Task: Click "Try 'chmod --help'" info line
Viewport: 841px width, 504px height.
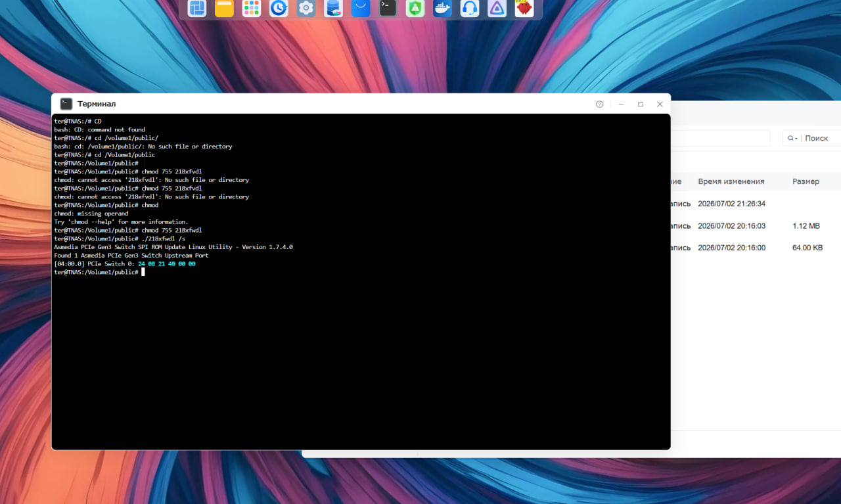Action: (x=121, y=222)
